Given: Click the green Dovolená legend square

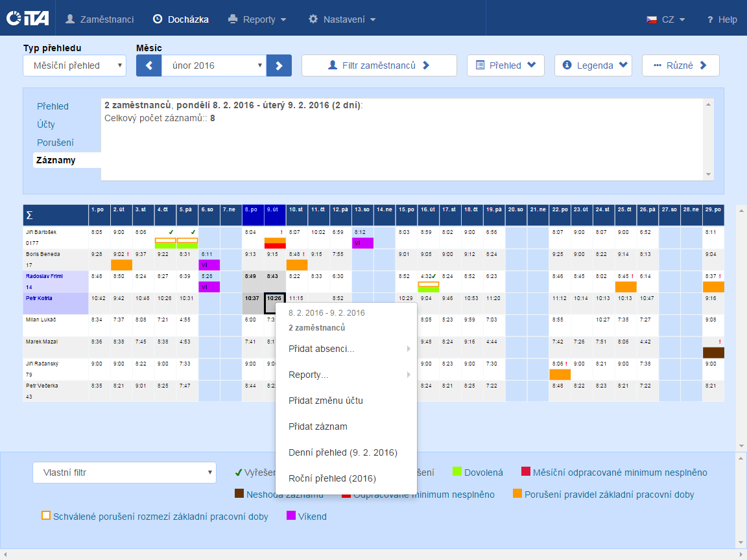Looking at the screenshot, I should click(456, 472).
